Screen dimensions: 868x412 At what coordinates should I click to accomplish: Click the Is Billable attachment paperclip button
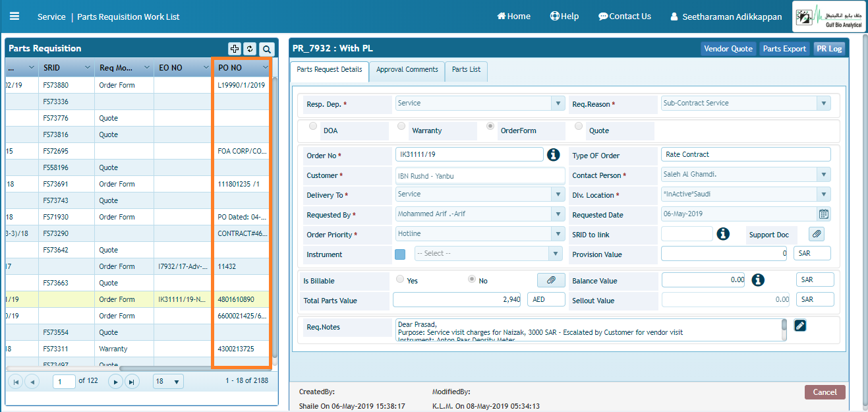click(551, 280)
